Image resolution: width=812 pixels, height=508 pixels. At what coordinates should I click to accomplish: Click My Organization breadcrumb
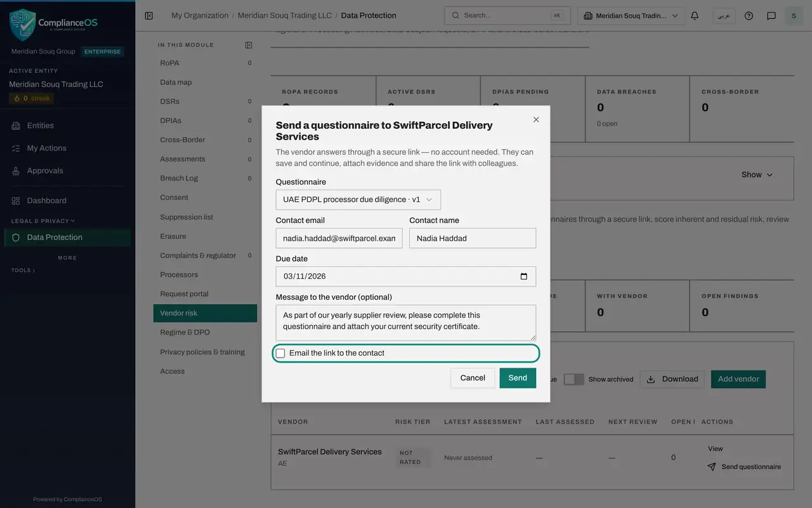tap(200, 15)
